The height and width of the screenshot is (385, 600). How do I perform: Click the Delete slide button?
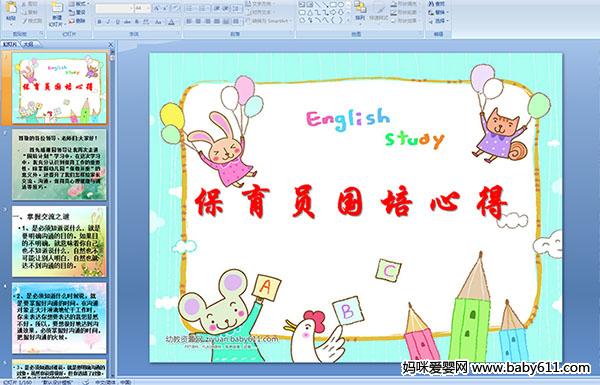tap(78, 21)
